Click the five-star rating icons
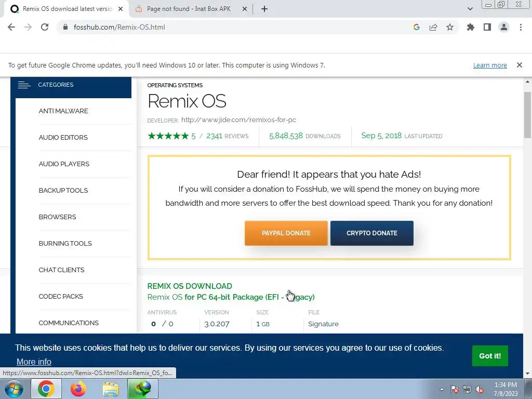This screenshot has height=399, width=532. (x=168, y=136)
